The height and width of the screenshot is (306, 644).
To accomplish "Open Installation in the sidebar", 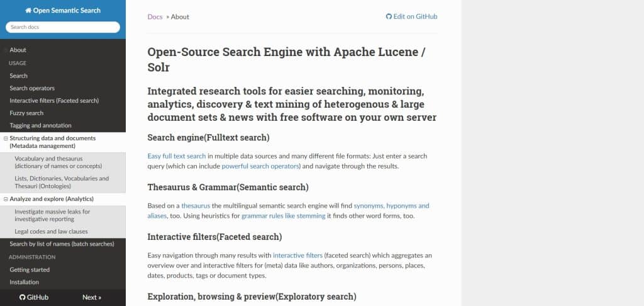I will coord(25,282).
